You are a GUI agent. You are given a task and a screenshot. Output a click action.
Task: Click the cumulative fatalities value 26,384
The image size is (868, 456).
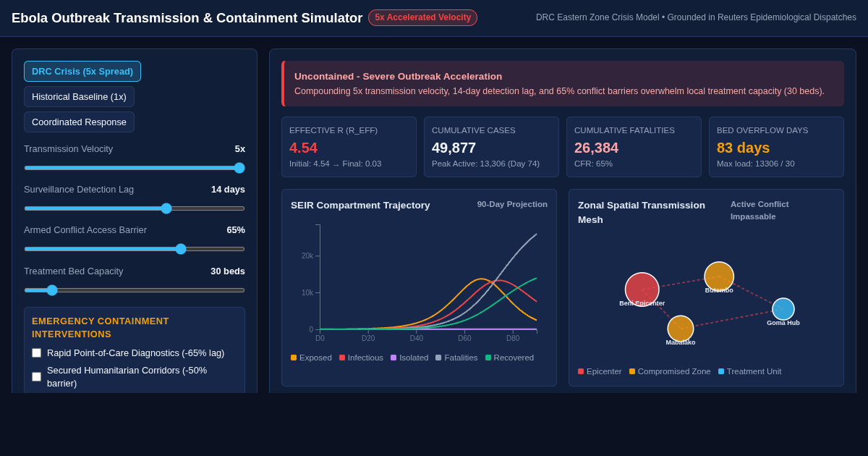point(597,148)
